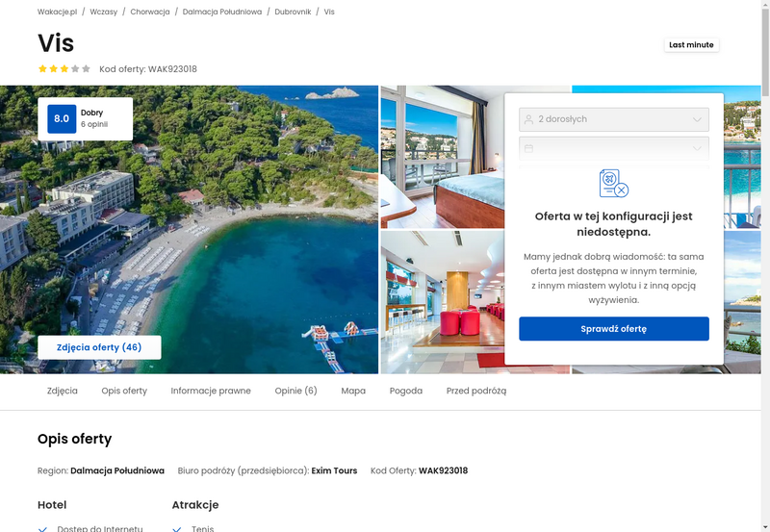Image resolution: width=770 pixels, height=532 pixels.
Task: Click the fifth gray rating star
Action: pos(86,68)
